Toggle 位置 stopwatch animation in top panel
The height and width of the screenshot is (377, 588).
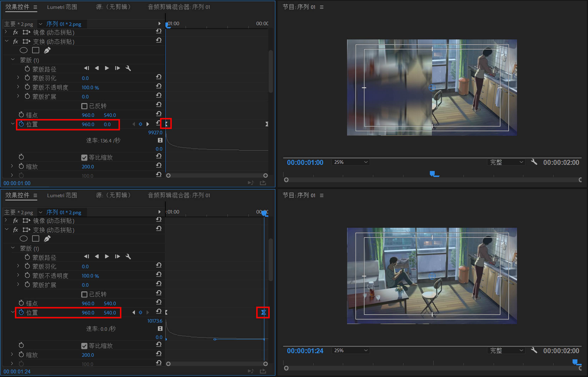pos(21,124)
